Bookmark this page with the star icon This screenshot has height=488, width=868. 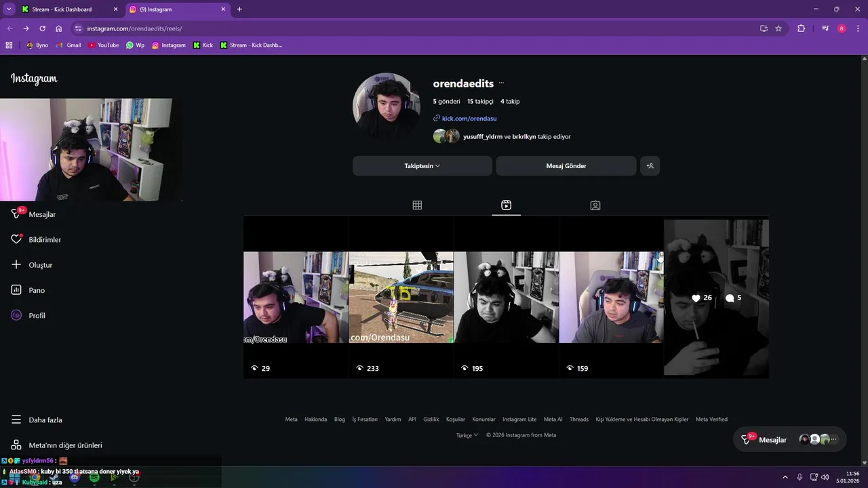pos(778,28)
